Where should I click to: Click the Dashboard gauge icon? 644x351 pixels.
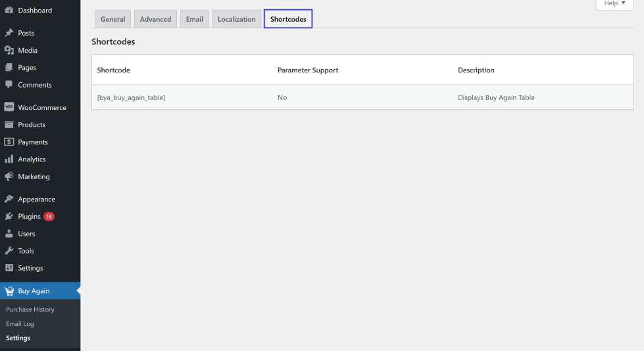[x=9, y=11]
